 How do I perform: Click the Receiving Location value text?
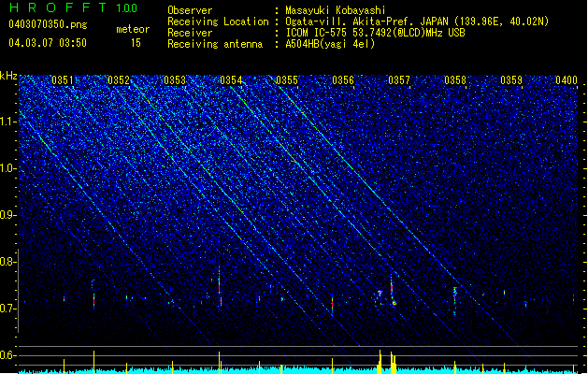(417, 22)
